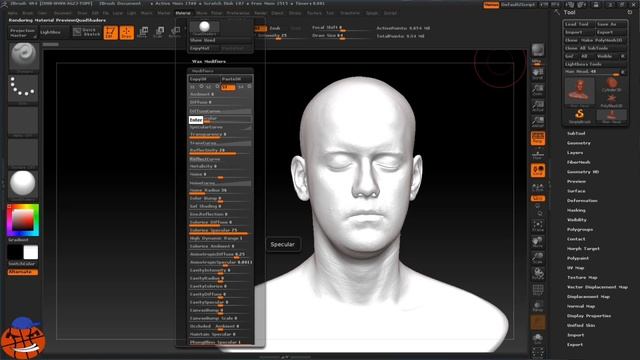
Task: Open the Brush menu
Action: pyautogui.click(x=28, y=13)
